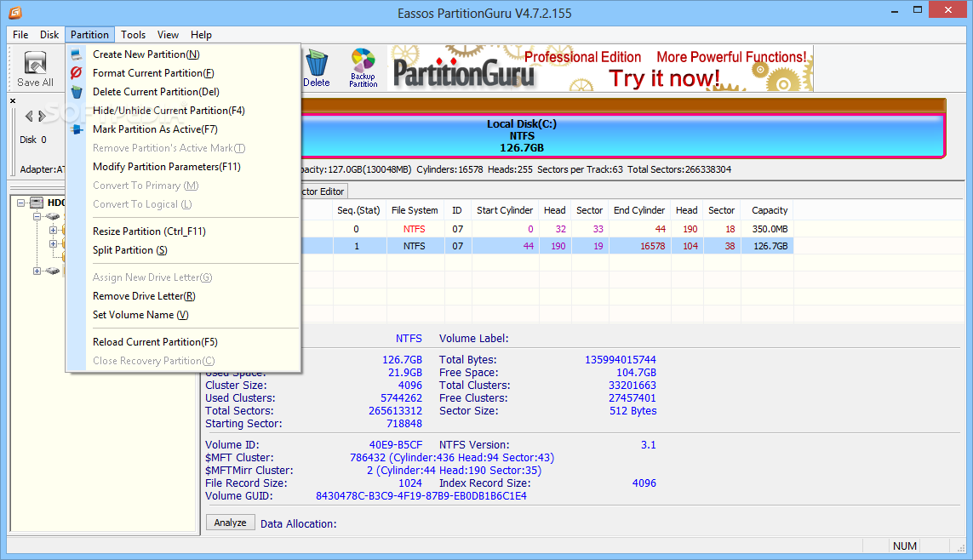Click the Total Sectors:266338304 text
This screenshot has height=560, width=973.
[x=678, y=169]
